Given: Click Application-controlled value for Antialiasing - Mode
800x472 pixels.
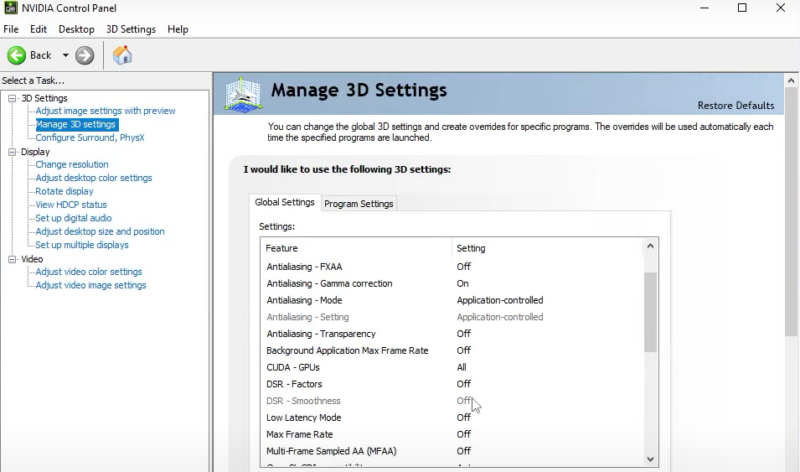Looking at the screenshot, I should tap(500, 300).
